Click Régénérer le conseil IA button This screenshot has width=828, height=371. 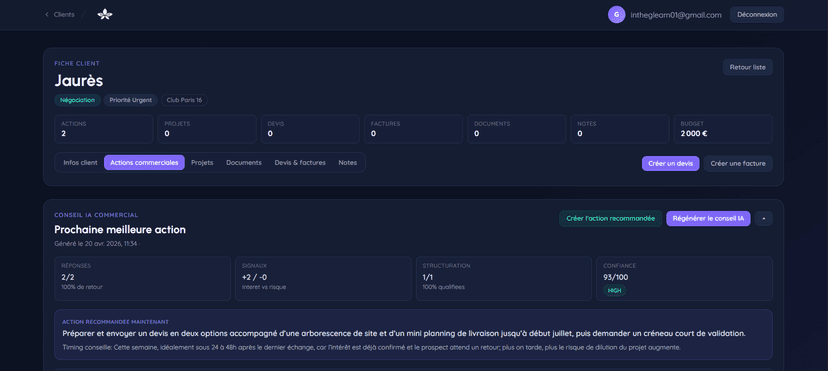tap(708, 218)
